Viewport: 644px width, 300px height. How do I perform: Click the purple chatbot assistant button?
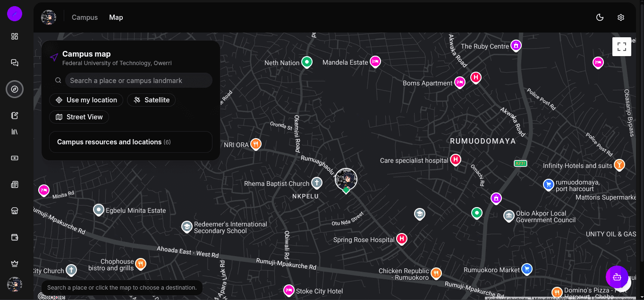(617, 277)
